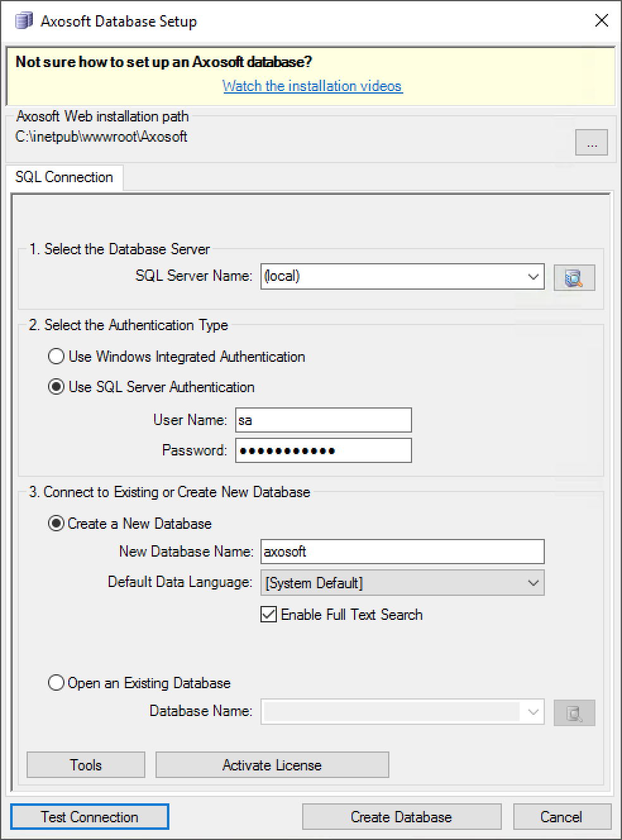
Task: Select Use Windows Integrated Authentication
Action: pyautogui.click(x=56, y=356)
